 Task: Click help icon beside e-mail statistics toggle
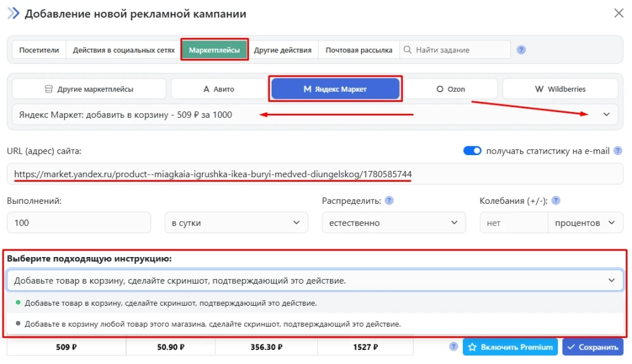[x=617, y=151]
